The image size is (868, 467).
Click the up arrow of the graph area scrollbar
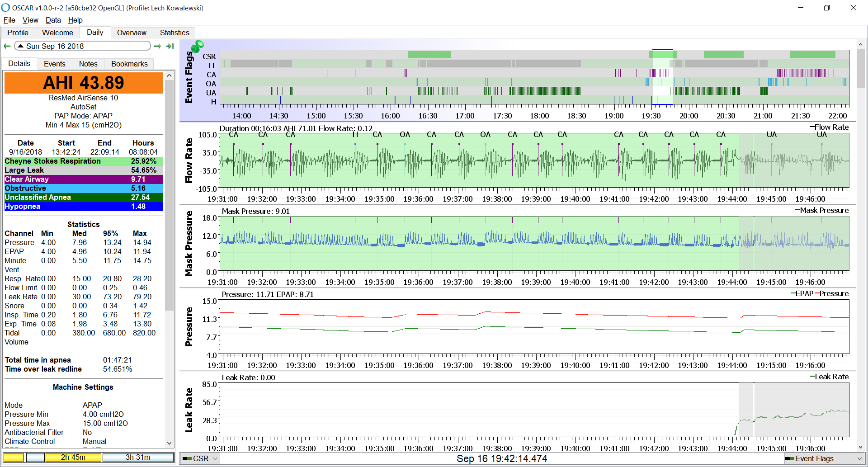[861, 44]
